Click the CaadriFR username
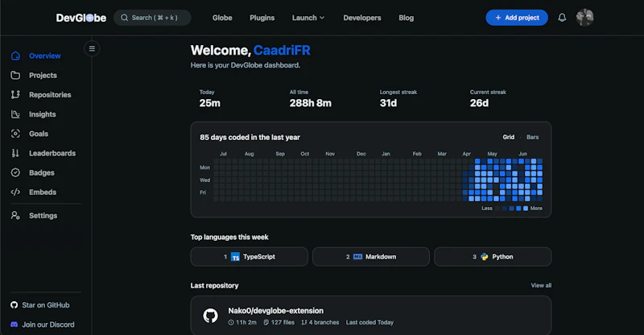 (282, 50)
